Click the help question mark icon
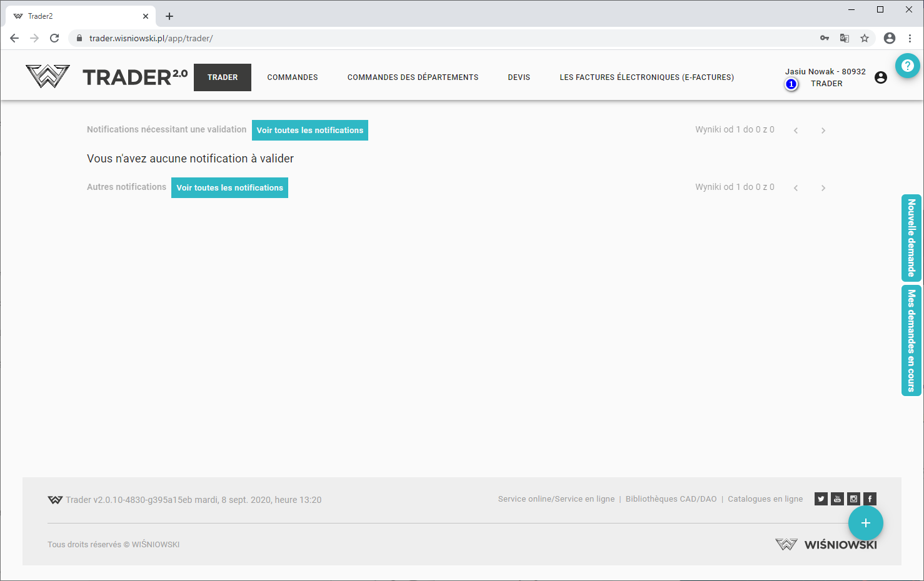 (907, 66)
